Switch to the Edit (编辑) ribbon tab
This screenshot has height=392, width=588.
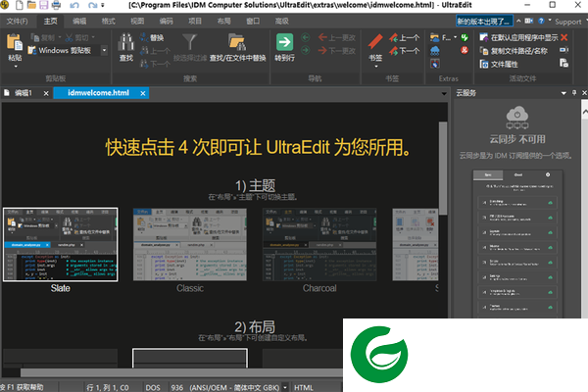[79, 22]
